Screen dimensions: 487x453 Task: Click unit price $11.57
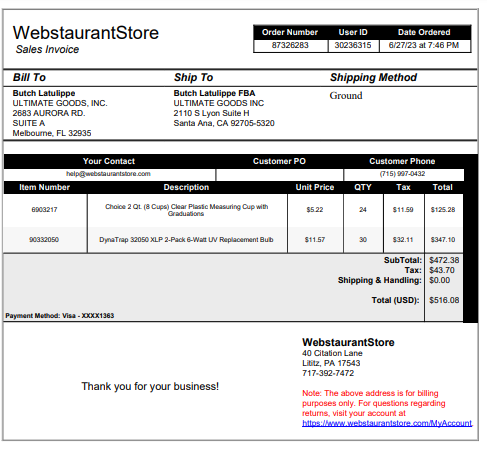(x=315, y=240)
